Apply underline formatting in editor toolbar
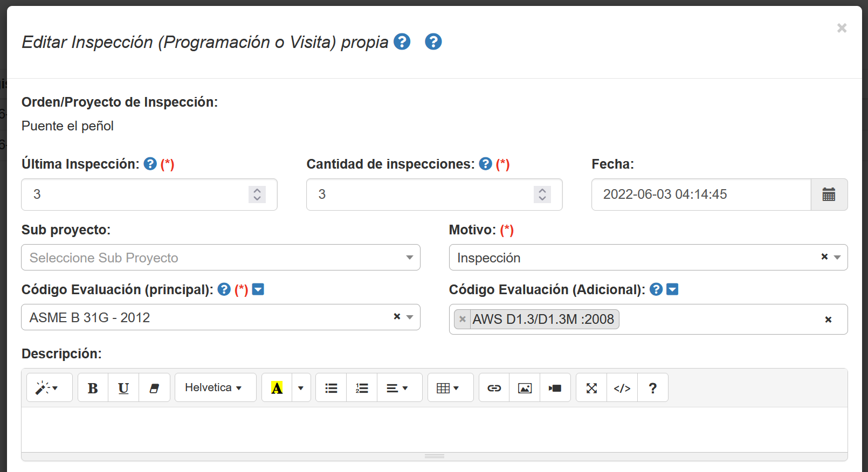The height and width of the screenshot is (472, 868). pos(123,388)
